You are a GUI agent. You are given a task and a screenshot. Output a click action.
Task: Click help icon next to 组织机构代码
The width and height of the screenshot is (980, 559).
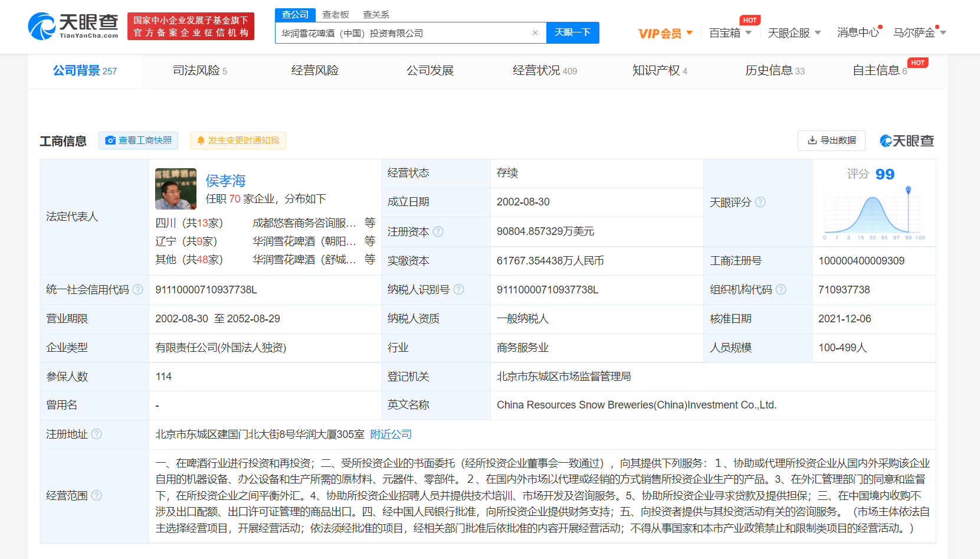[x=781, y=290]
